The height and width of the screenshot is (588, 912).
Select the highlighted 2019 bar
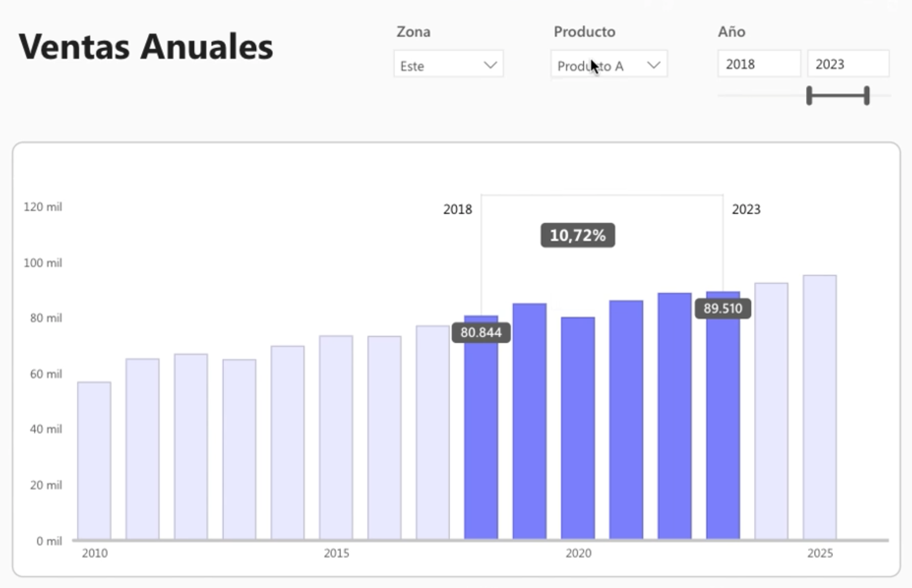click(x=529, y=420)
